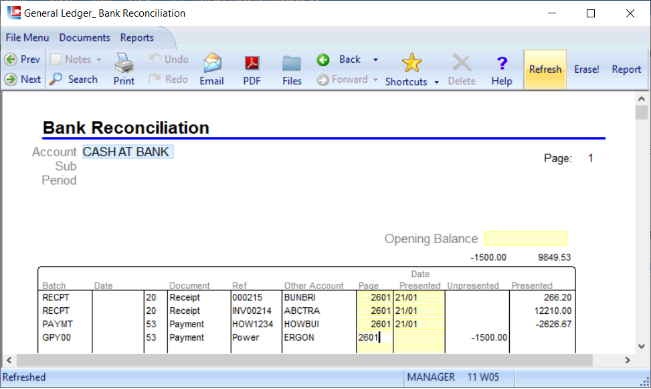Click Date Presented 21/01 in ABCTRA row
The height and width of the screenshot is (389, 651).
(x=419, y=311)
